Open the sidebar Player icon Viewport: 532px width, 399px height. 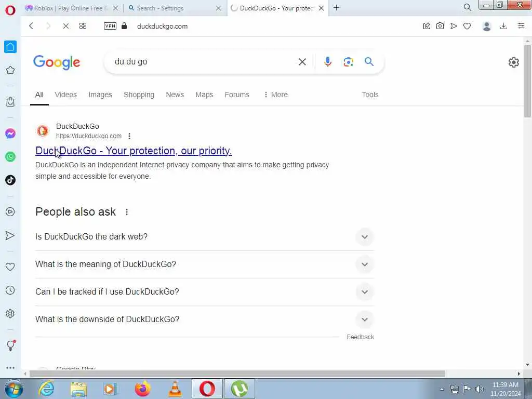tap(10, 212)
